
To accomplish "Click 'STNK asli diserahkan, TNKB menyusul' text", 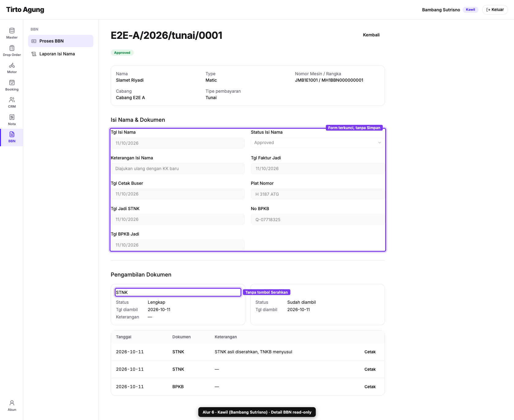I will click(x=253, y=352).
